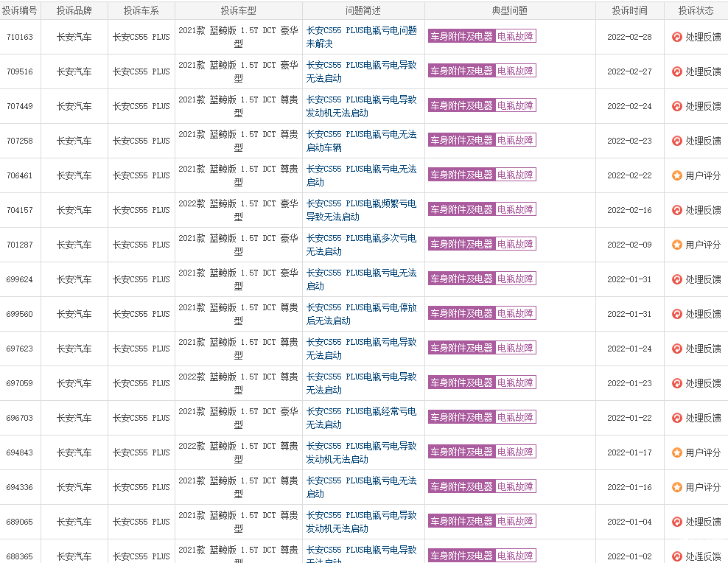Click 处理反馈 status text in row 697623
Screen dimensions: 728x563
click(703, 349)
